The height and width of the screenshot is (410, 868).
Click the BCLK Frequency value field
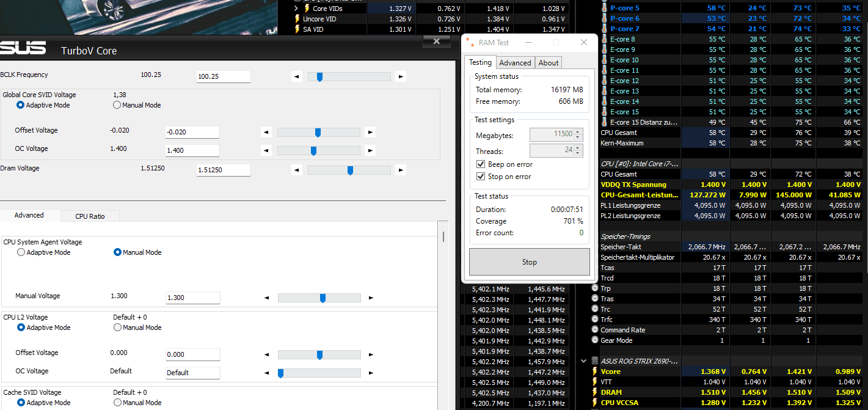(224, 77)
